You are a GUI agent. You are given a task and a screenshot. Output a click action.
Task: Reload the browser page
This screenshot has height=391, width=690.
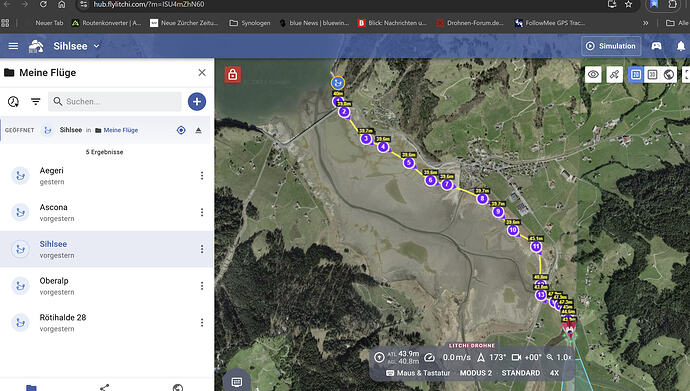click(43, 4)
